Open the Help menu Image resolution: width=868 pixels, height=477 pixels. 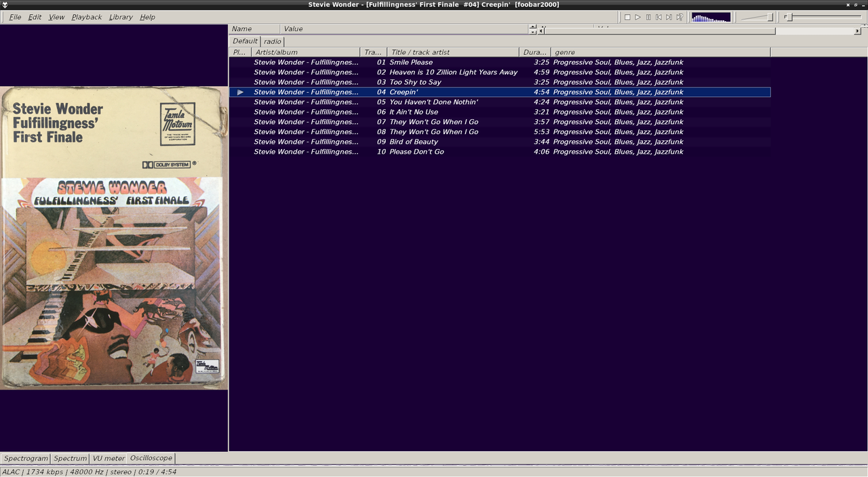coord(147,17)
